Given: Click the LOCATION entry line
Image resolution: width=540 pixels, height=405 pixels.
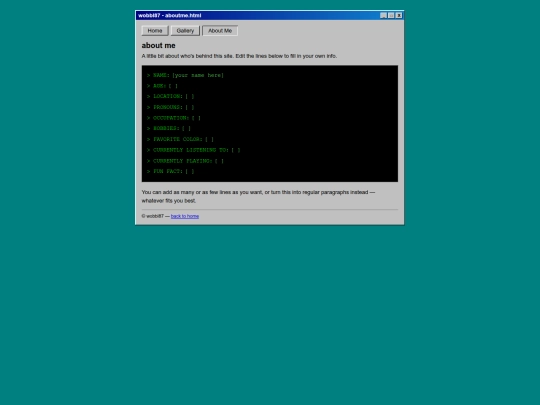Looking at the screenshot, I should click(x=170, y=96).
